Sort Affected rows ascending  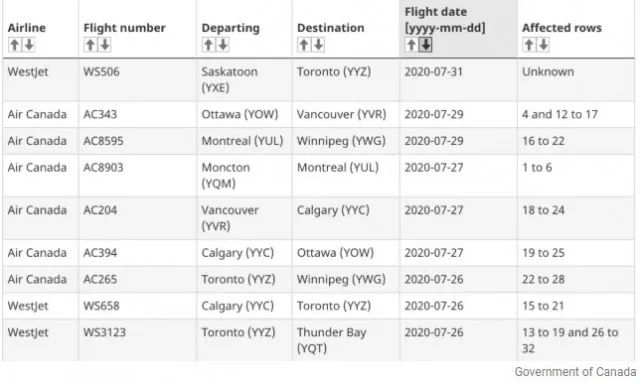529,45
